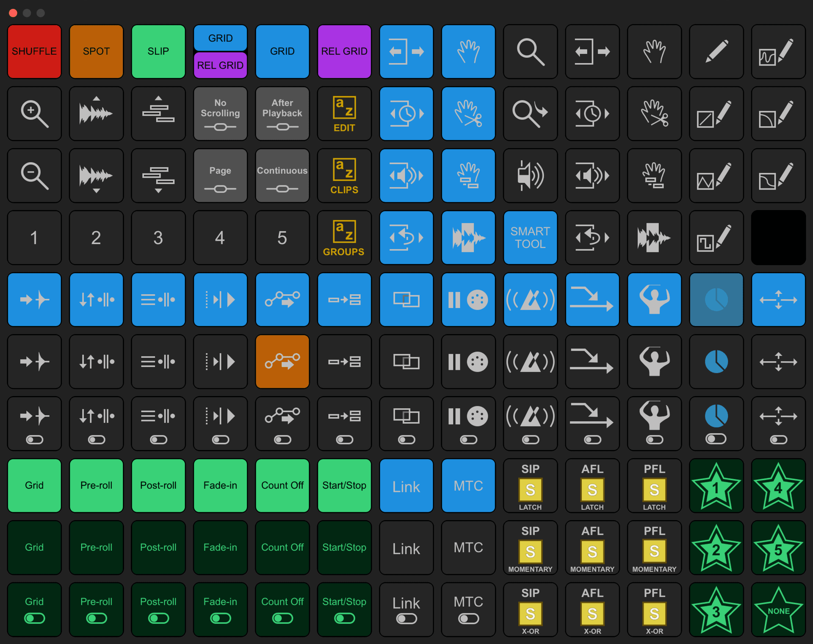813x644 pixels.
Task: Select the red SHUFFLE mode button
Action: (34, 52)
